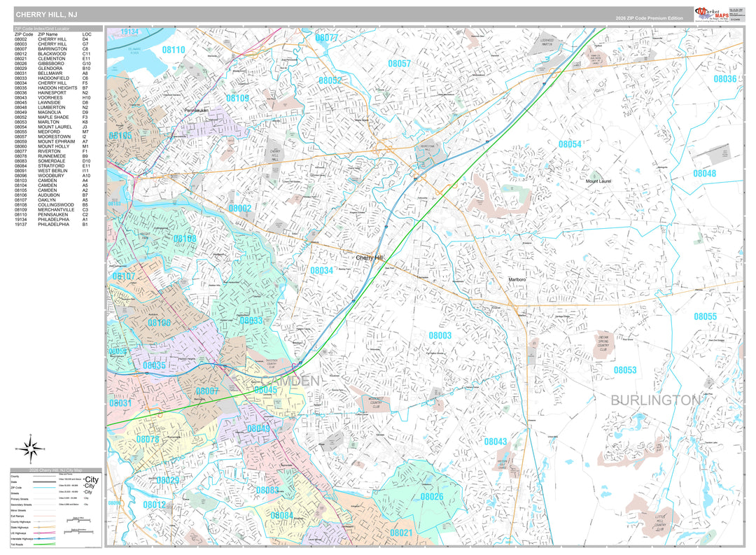
Task: Click the US Highways legend entry
Action: 33,533
